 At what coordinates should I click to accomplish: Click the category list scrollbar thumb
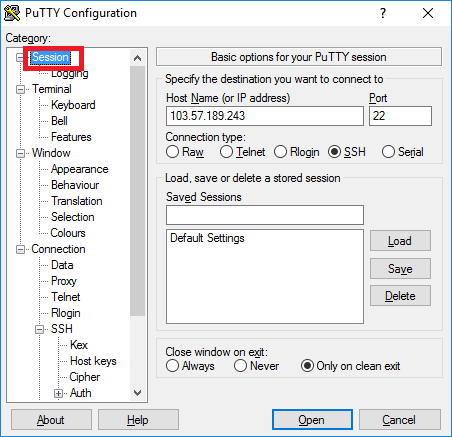(x=137, y=191)
